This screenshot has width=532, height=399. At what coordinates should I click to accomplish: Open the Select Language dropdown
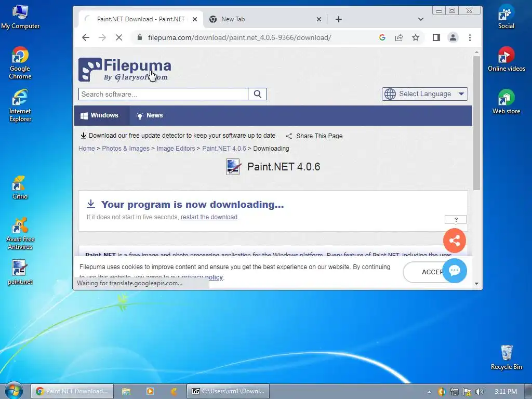point(425,94)
